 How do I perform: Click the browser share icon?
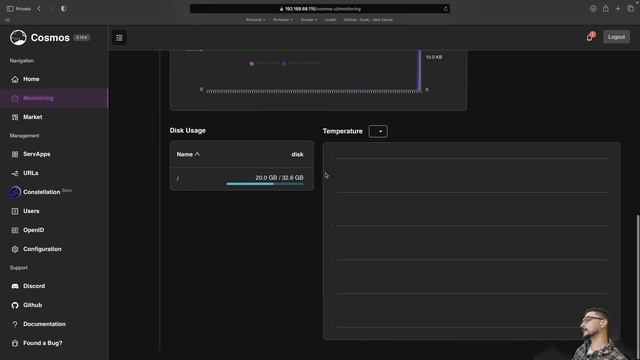(606, 9)
